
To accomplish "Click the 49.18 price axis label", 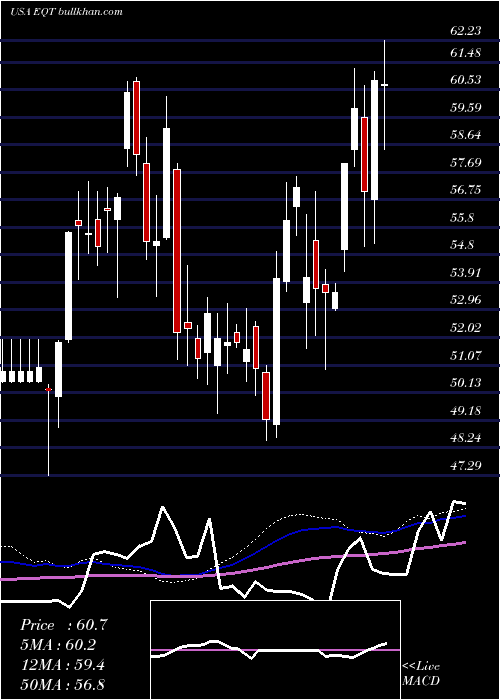I will pos(466,410).
